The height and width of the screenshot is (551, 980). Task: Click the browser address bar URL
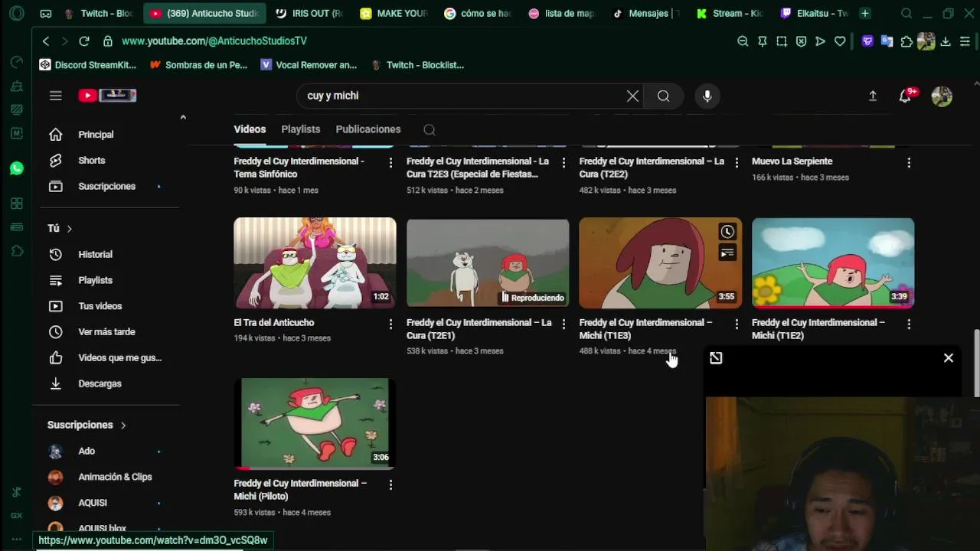[x=214, y=41]
